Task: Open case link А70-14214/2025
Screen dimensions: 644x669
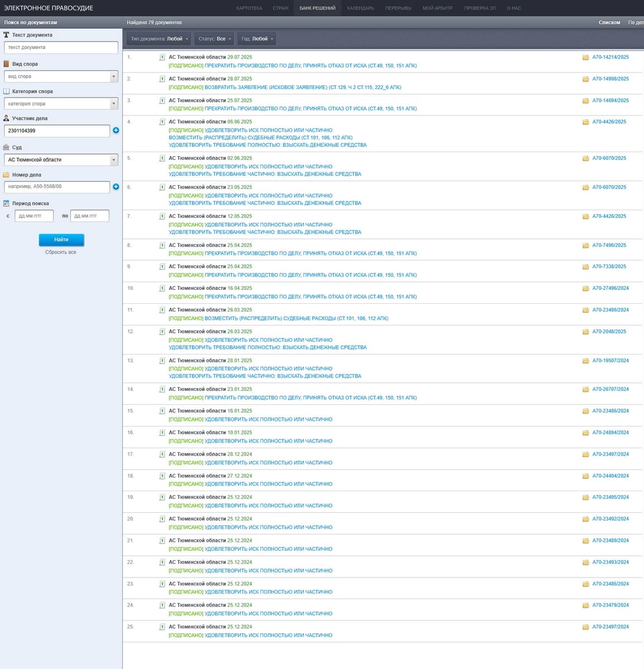Action: pyautogui.click(x=610, y=57)
